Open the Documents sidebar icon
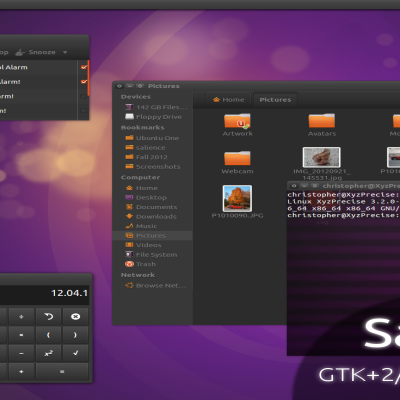 [x=129, y=207]
